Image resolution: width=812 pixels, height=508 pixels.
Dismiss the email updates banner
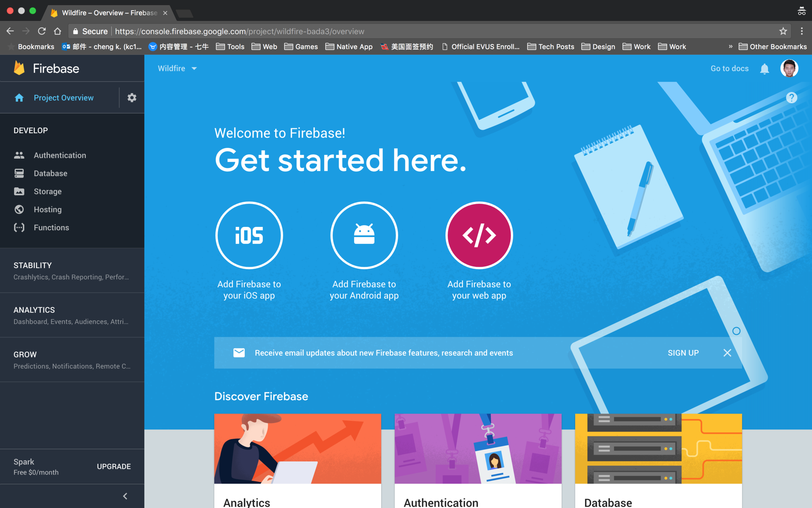click(x=727, y=353)
